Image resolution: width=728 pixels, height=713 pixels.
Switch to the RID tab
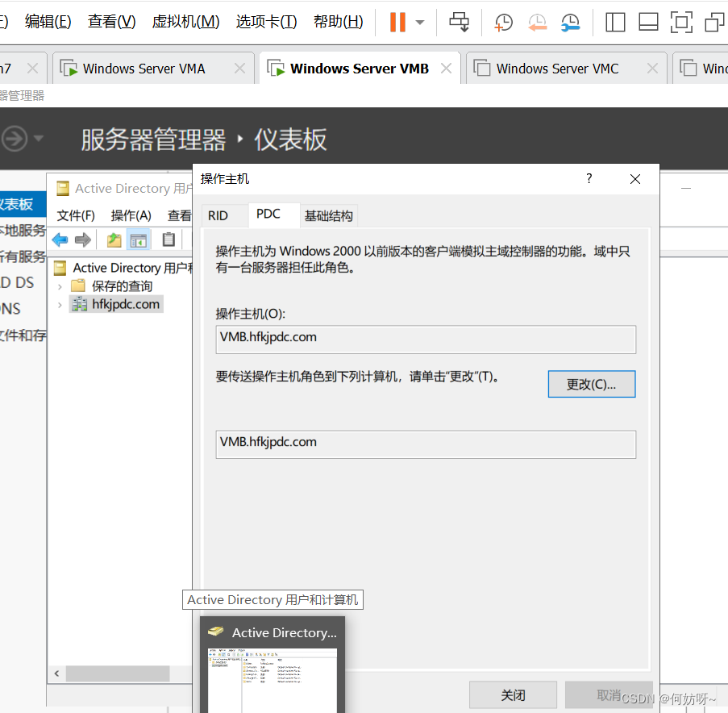[x=218, y=215]
